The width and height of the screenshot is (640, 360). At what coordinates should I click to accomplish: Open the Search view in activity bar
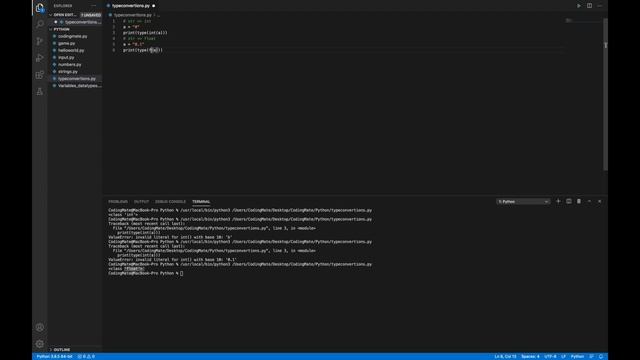click(x=40, y=24)
